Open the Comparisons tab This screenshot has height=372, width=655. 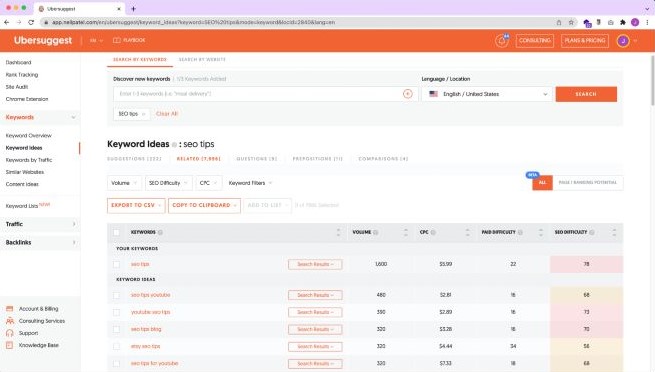click(383, 159)
